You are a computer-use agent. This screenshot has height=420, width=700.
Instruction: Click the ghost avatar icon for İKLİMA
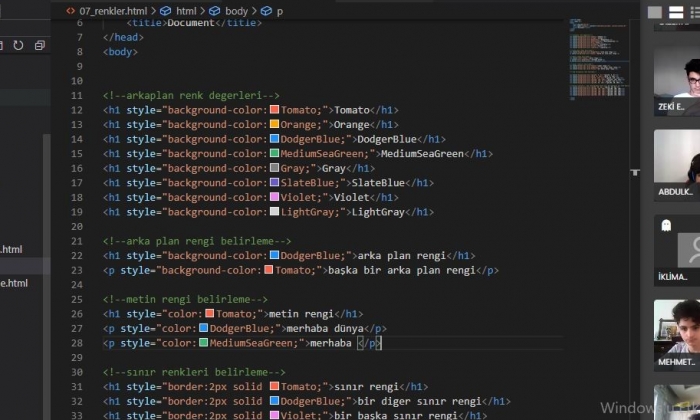(664, 226)
